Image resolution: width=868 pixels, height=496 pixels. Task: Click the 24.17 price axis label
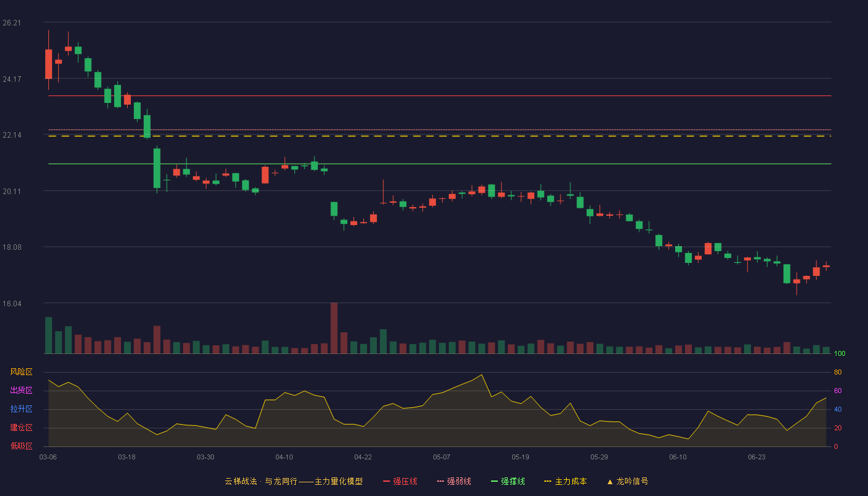12,79
